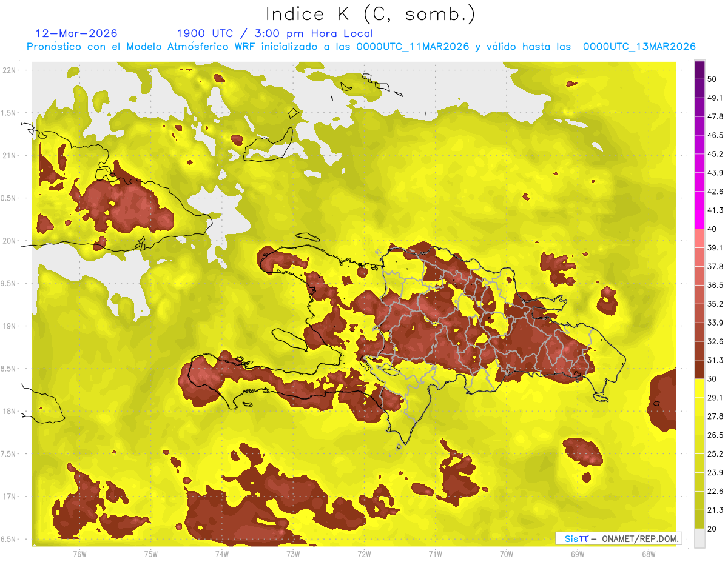Click '1900 UTC / 3:00 pm Hora Local' text

(x=275, y=33)
